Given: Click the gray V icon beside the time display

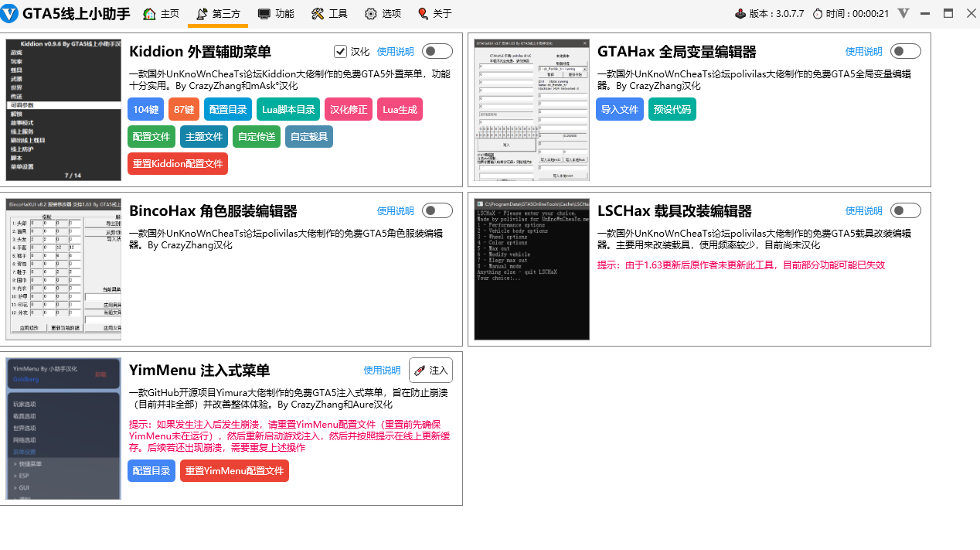Looking at the screenshot, I should [903, 12].
